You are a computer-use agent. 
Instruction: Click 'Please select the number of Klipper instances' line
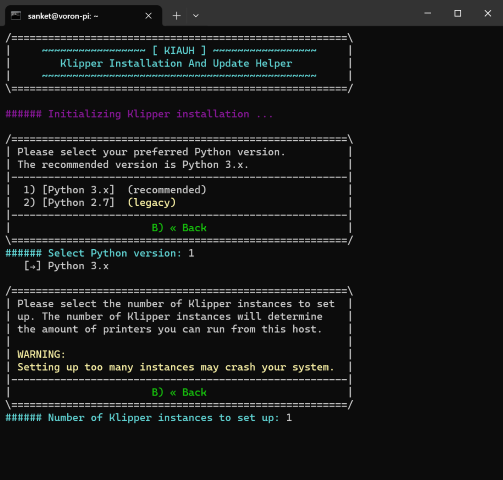(176, 304)
